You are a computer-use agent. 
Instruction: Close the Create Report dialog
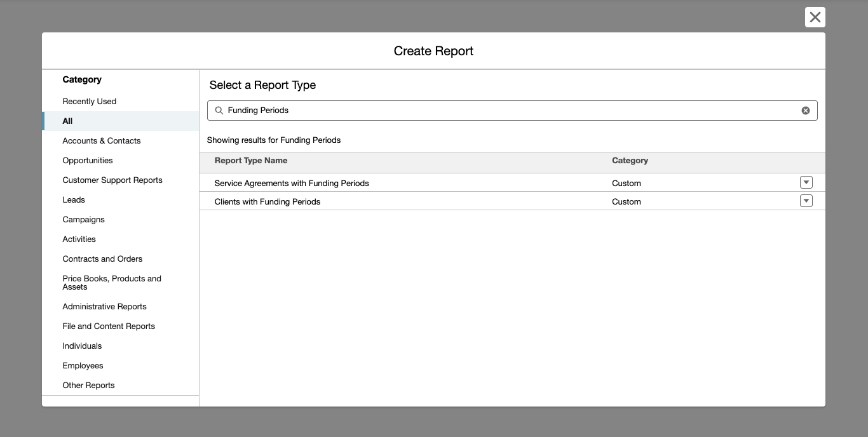[x=815, y=17]
